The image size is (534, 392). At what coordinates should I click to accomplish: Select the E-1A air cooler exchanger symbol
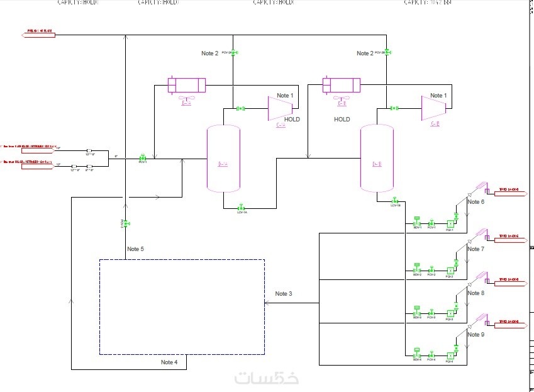(x=187, y=85)
